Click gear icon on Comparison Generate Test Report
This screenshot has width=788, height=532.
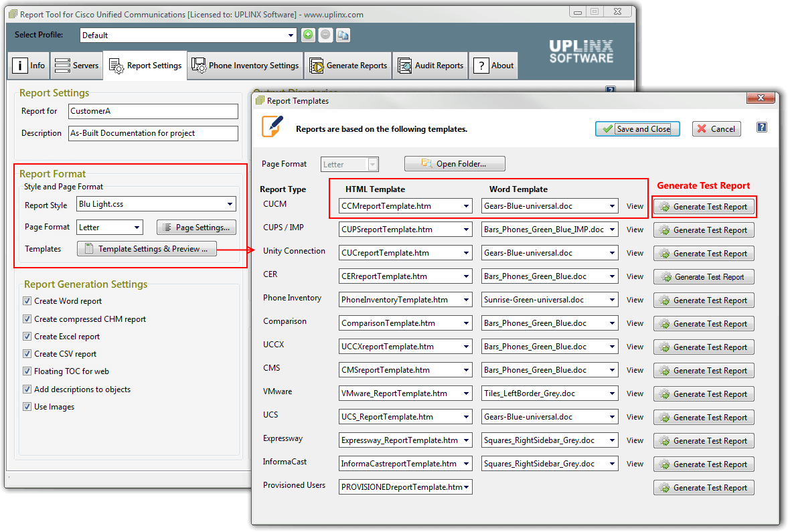pyautogui.click(x=665, y=324)
